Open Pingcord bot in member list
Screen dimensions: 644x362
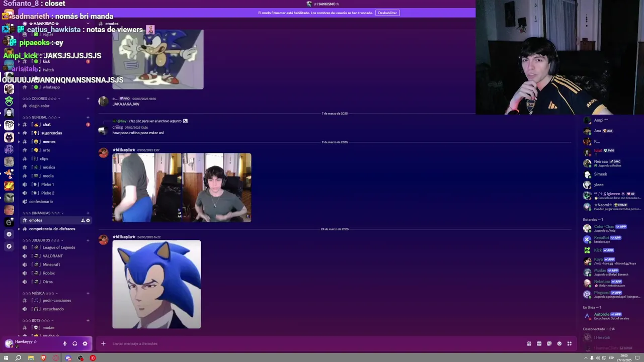[612, 294]
